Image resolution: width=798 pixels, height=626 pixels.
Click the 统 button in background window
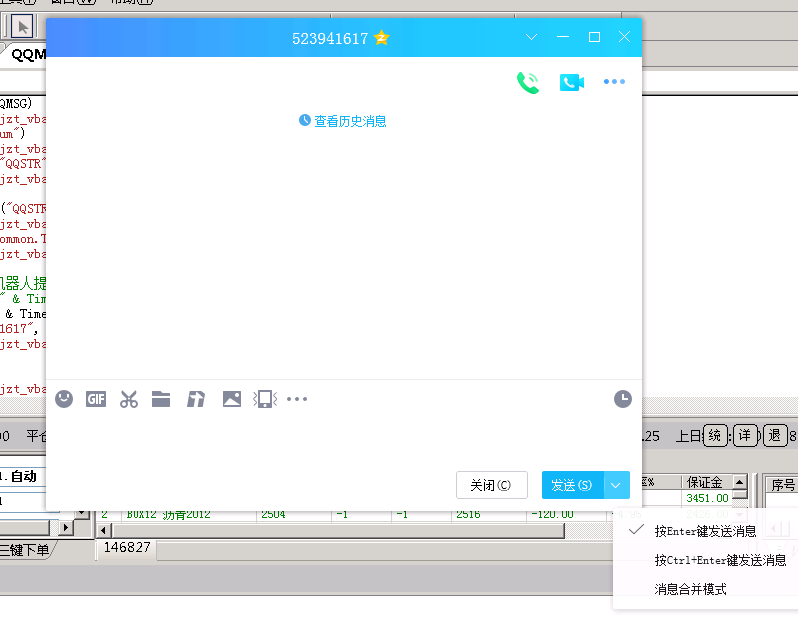(715, 436)
